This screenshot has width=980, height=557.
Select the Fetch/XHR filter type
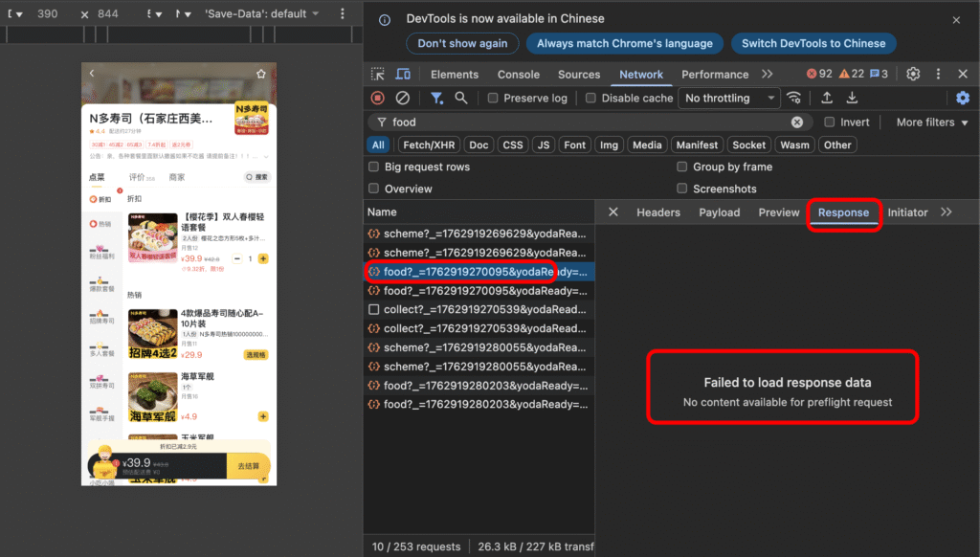(x=429, y=145)
